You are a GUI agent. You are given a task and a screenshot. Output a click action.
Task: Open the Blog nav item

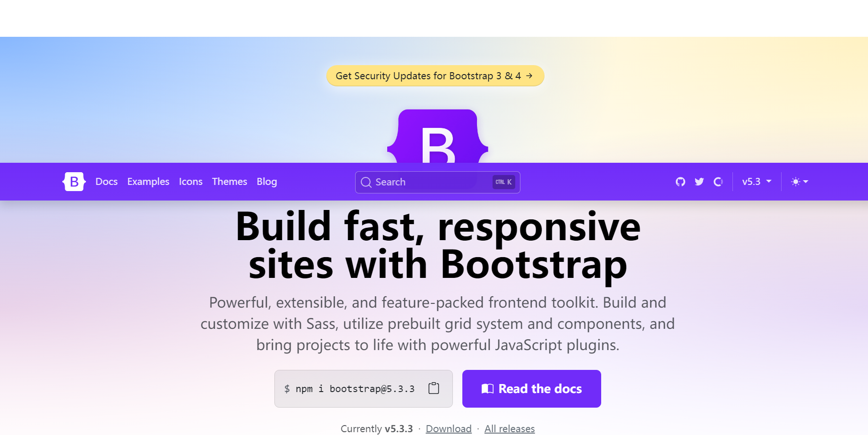point(267,182)
